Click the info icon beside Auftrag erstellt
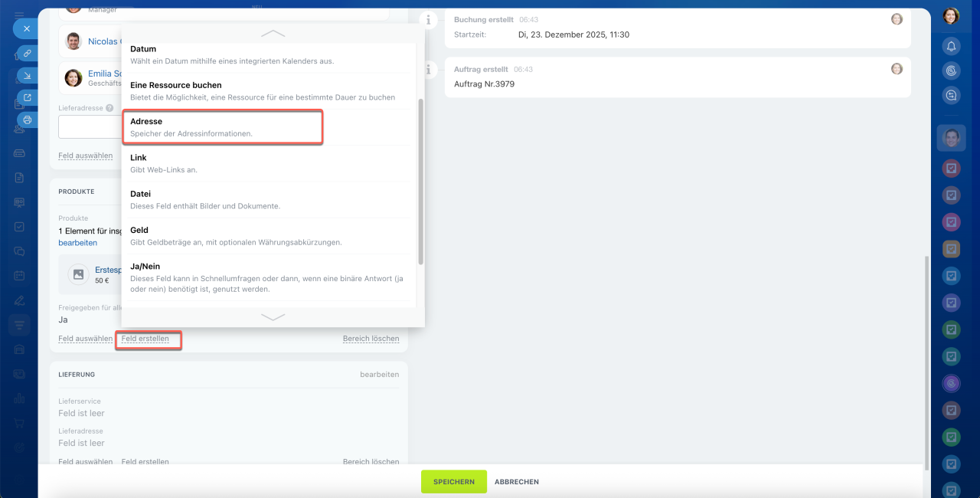The width and height of the screenshot is (980, 498). point(431,70)
